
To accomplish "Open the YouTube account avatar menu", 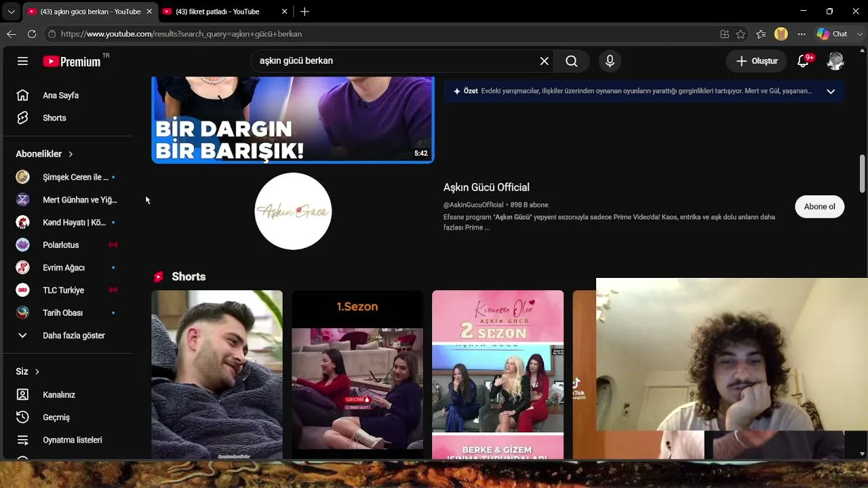I will (x=835, y=61).
